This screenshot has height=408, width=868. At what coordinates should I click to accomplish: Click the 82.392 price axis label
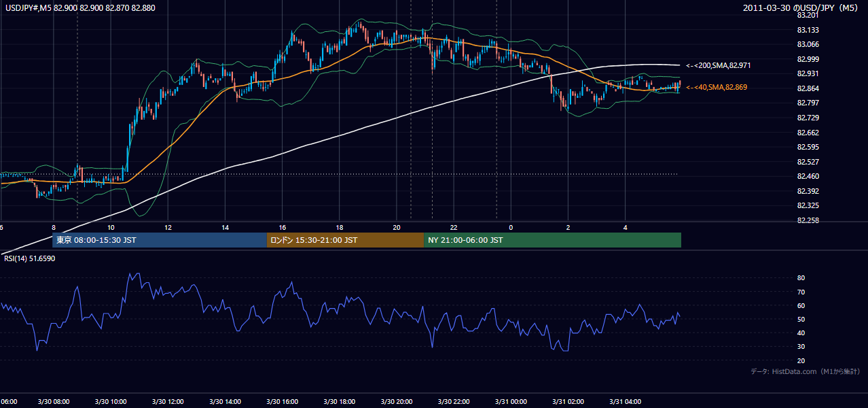coord(807,191)
